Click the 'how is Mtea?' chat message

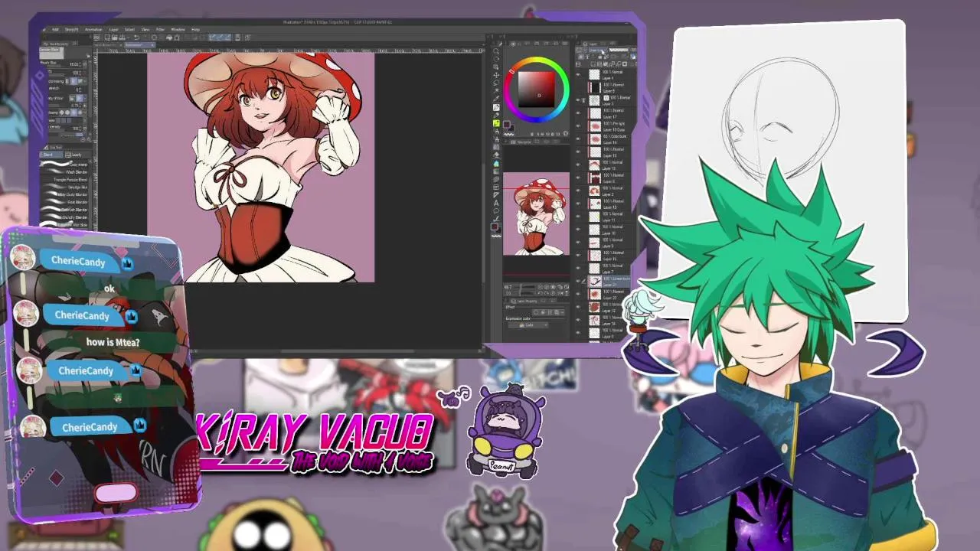coord(113,342)
